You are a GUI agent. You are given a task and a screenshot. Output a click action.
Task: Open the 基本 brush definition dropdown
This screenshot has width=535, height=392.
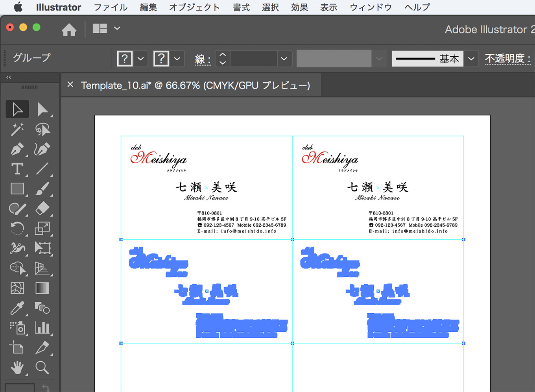[471, 59]
